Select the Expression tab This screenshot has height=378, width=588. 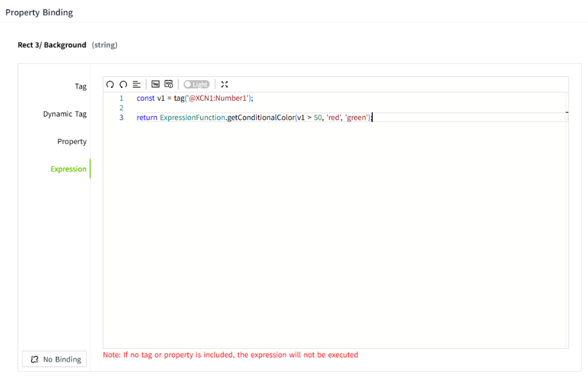pos(68,169)
